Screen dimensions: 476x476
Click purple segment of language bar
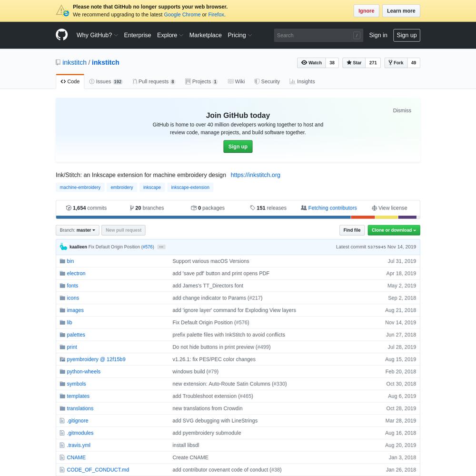coord(407,218)
